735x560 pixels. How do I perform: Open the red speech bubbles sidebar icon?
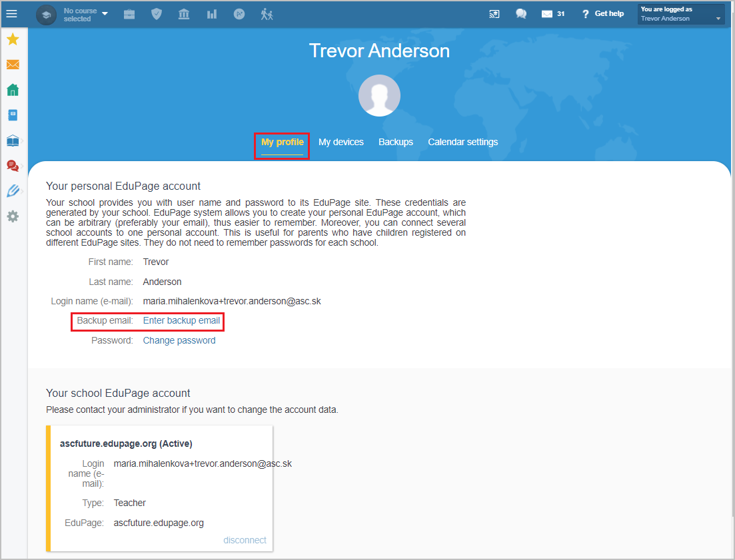click(x=13, y=166)
